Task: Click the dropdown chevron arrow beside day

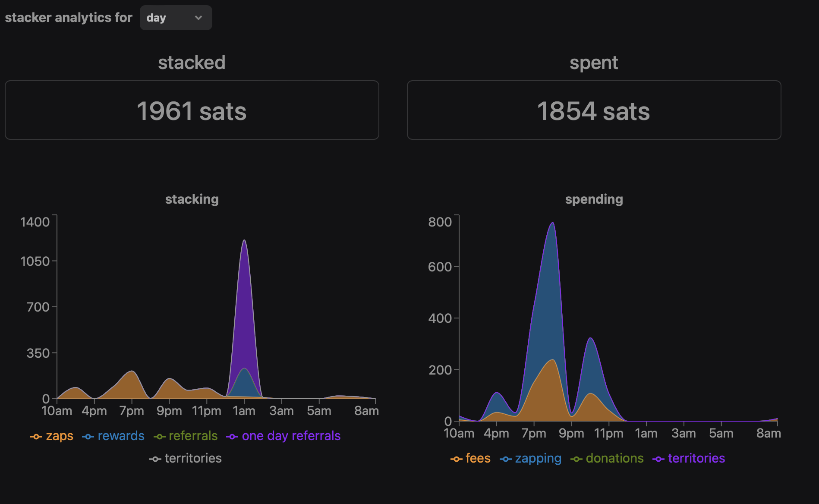Action: [x=198, y=18]
